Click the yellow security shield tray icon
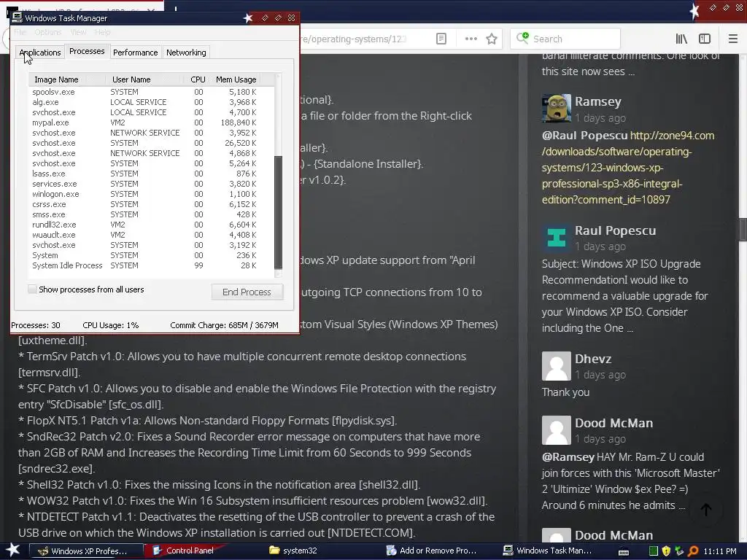This screenshot has width=747, height=560. [666, 551]
